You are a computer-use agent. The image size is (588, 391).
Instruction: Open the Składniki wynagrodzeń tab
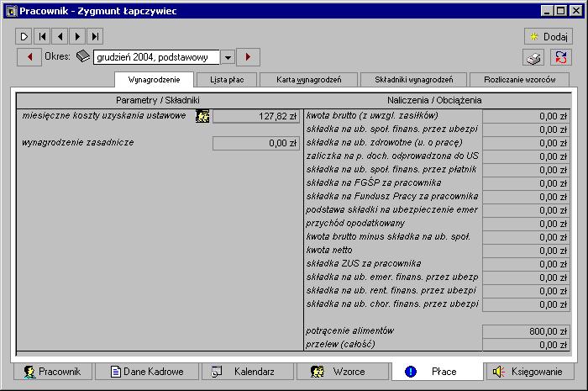[413, 80]
